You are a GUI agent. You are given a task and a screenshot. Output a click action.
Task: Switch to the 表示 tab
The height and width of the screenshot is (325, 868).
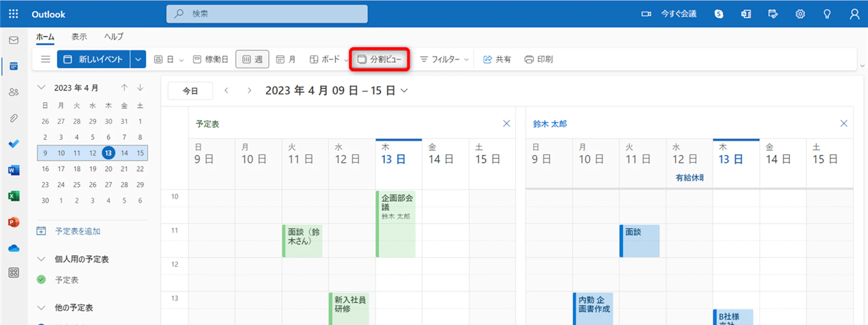point(79,37)
